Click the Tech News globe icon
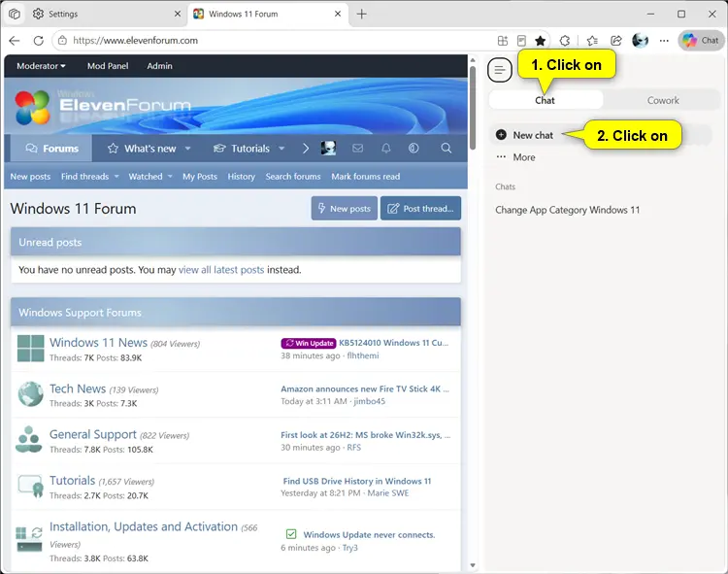Screen dimensions: 728x574 [31, 393]
